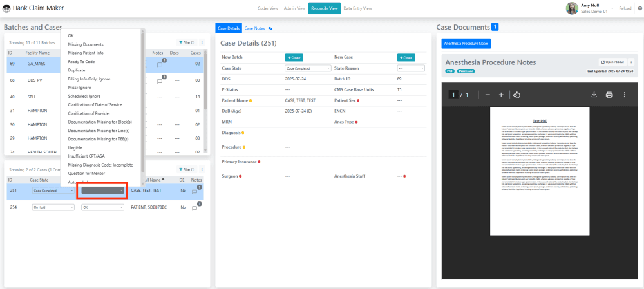
Task: Click Open Popout button
Action: tap(612, 62)
